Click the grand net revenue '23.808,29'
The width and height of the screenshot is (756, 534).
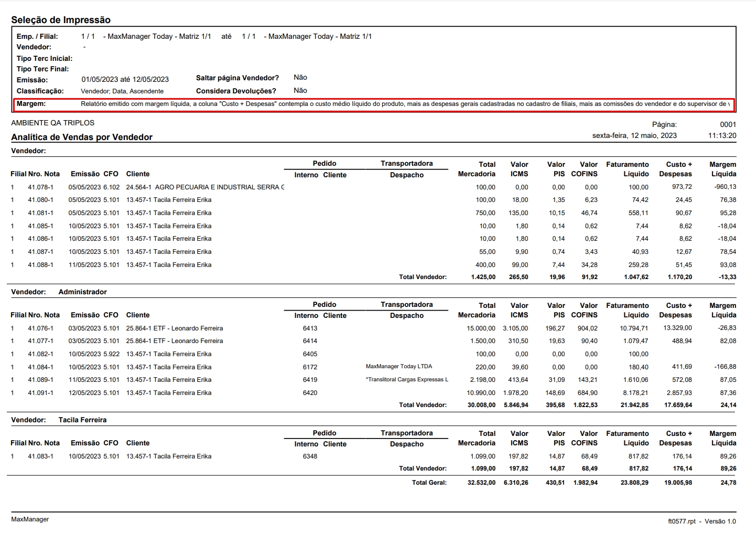pos(634,483)
